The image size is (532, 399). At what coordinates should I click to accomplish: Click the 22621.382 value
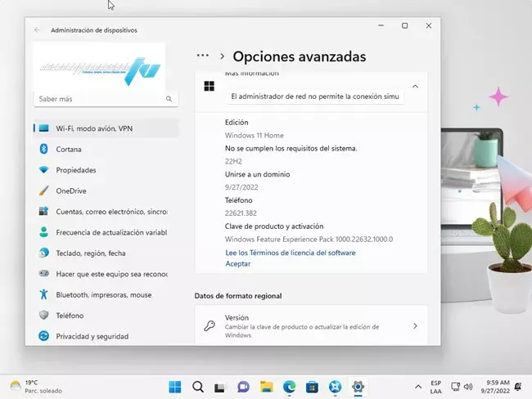pos(241,213)
